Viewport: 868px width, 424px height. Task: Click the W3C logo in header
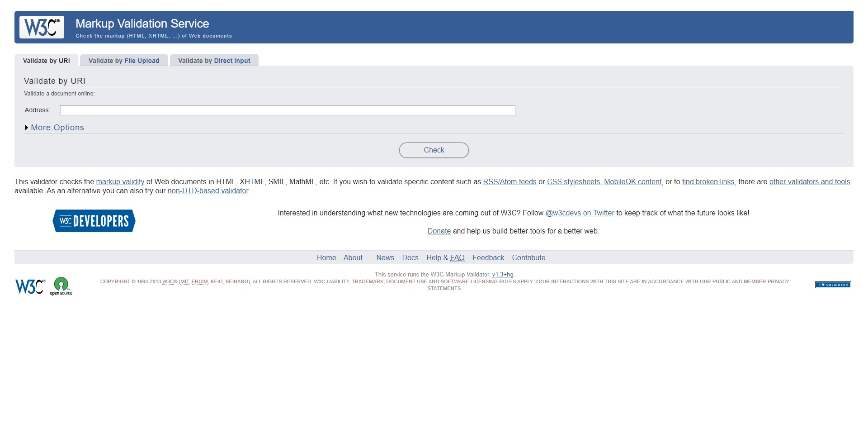(x=42, y=27)
